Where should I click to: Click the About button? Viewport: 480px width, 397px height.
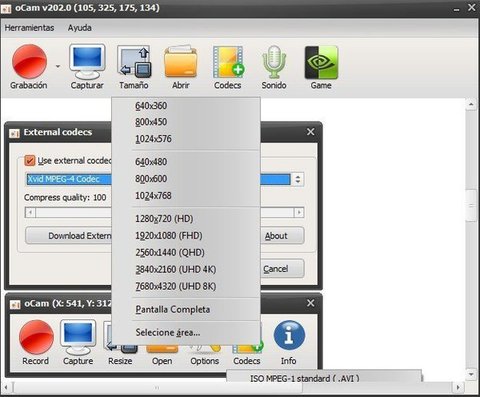click(x=282, y=236)
